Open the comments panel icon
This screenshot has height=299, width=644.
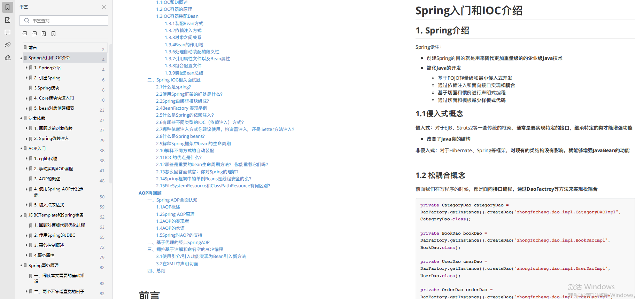pyautogui.click(x=7, y=32)
